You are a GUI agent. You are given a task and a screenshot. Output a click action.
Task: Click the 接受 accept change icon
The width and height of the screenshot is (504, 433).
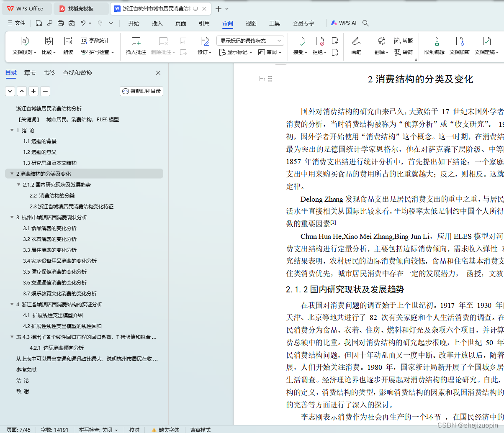300,46
